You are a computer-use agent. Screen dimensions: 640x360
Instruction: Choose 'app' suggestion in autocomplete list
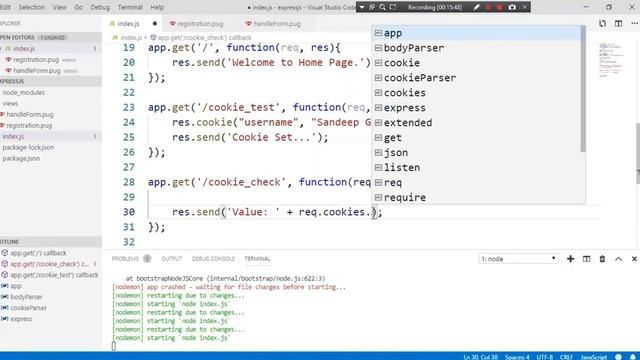pyautogui.click(x=476, y=33)
